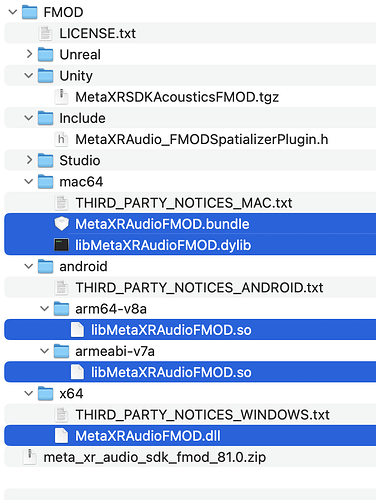Collapse the mac64 folder chevron
376x500 pixels.
29,182
